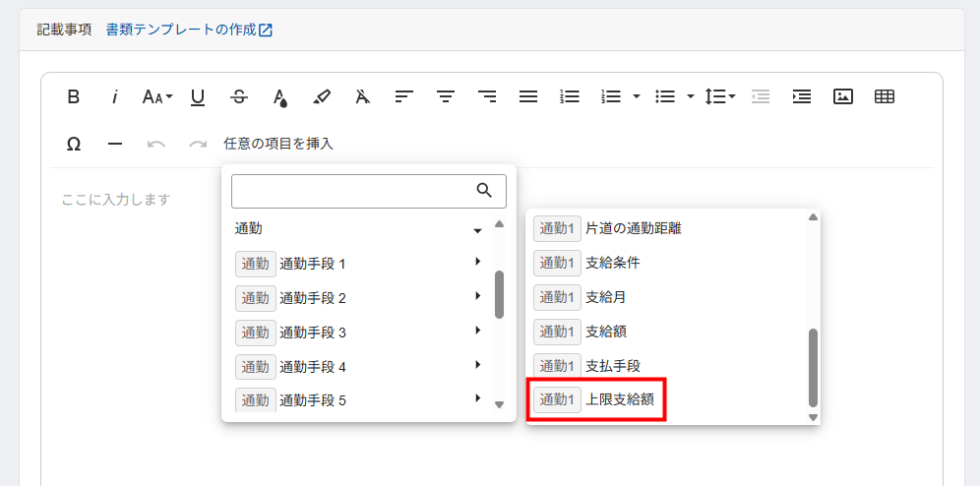Apply underline formatting
Viewport: 980px width, 486px height.
click(198, 96)
